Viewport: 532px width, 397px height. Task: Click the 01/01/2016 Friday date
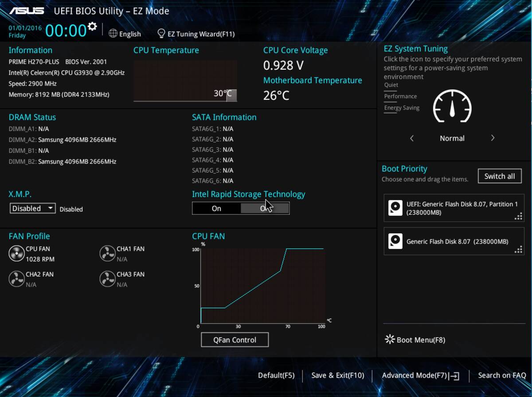[x=25, y=31]
